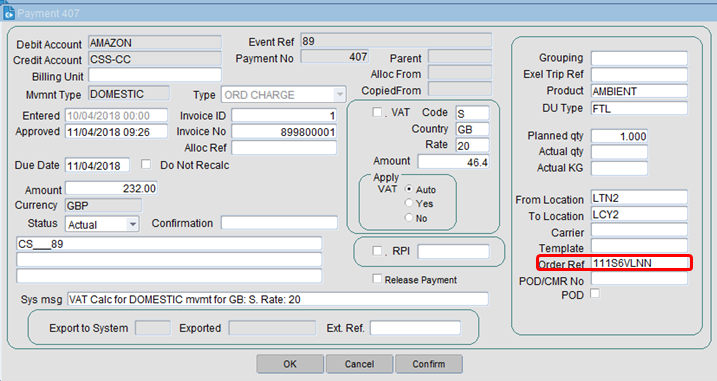Click the POD/CMR No field
The width and height of the screenshot is (717, 381).
click(x=639, y=279)
